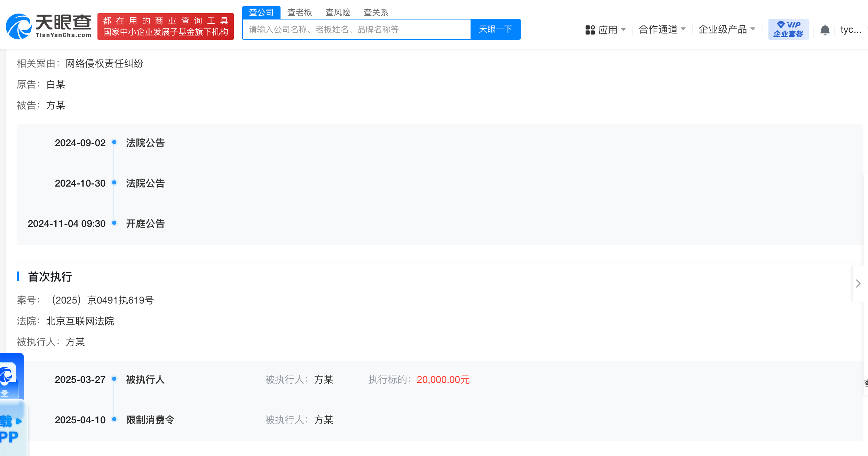
Task: Click the 限制消费令 timeline entry
Action: 150,420
